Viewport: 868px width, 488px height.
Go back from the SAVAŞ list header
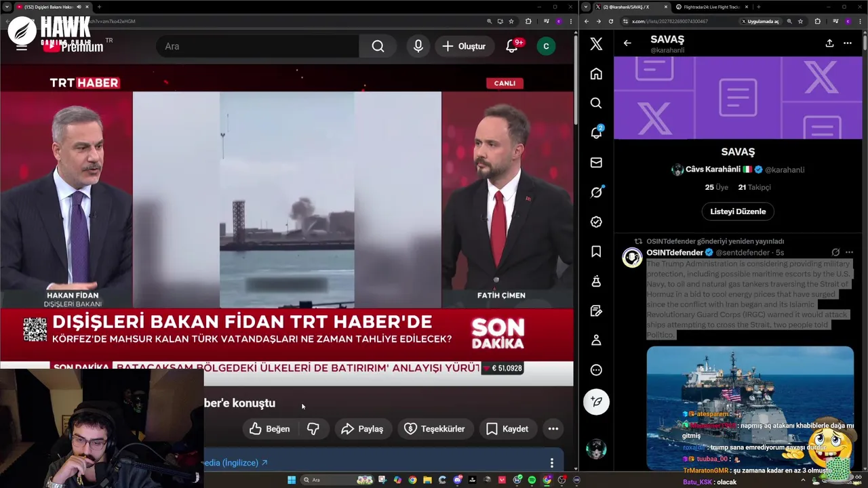[627, 43]
